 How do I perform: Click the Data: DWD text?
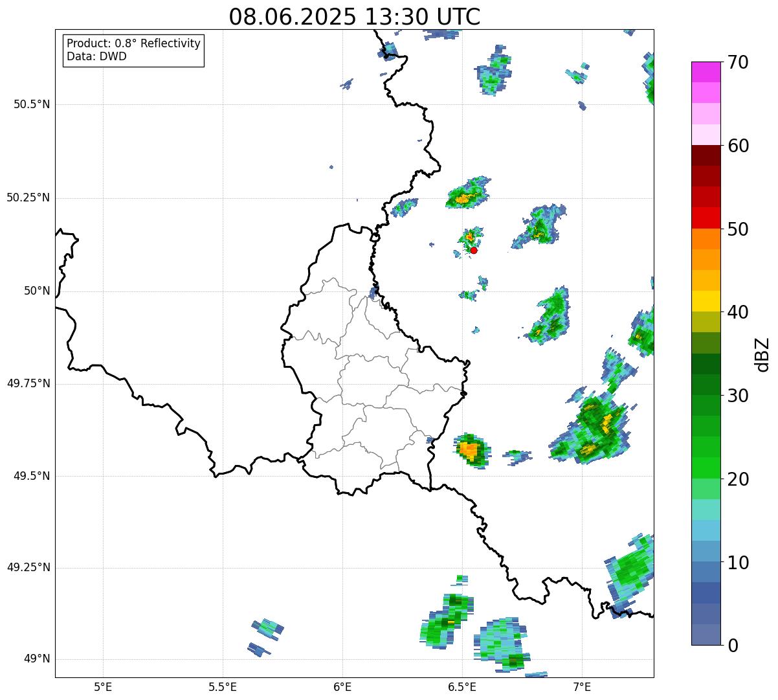click(96, 56)
